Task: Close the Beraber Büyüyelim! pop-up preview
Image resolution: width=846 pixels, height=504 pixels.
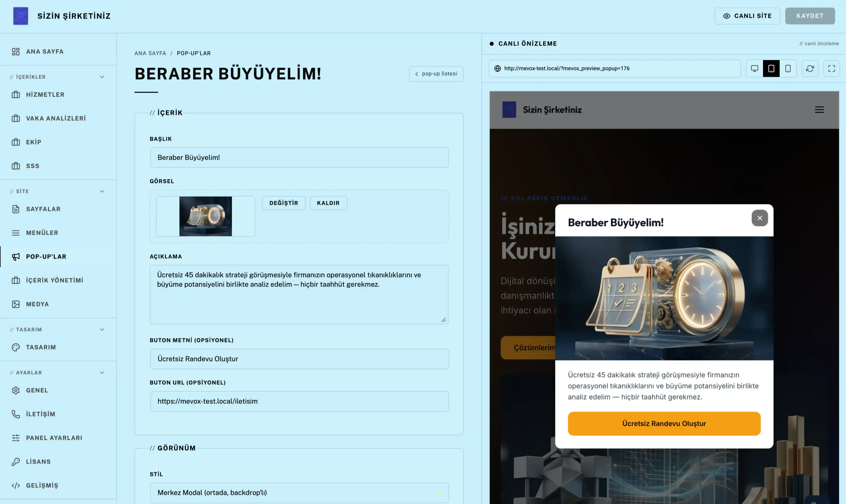Action: [x=760, y=218]
